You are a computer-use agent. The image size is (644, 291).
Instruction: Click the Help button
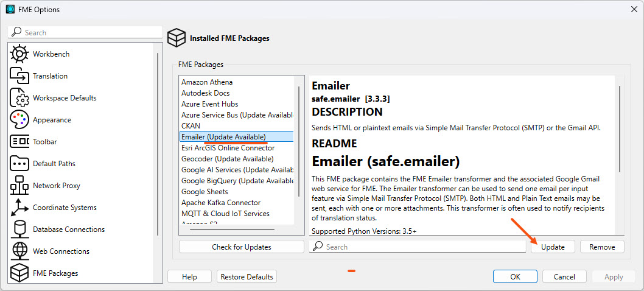pyautogui.click(x=189, y=276)
